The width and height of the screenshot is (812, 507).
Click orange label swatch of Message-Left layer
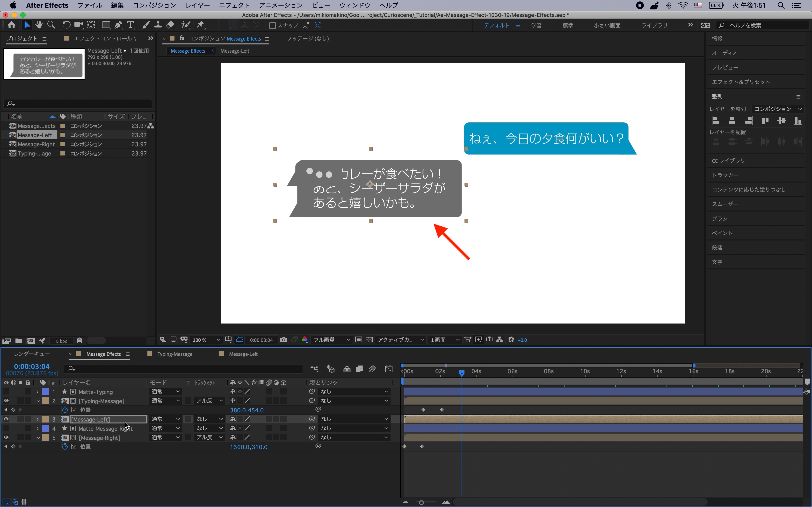coord(45,419)
